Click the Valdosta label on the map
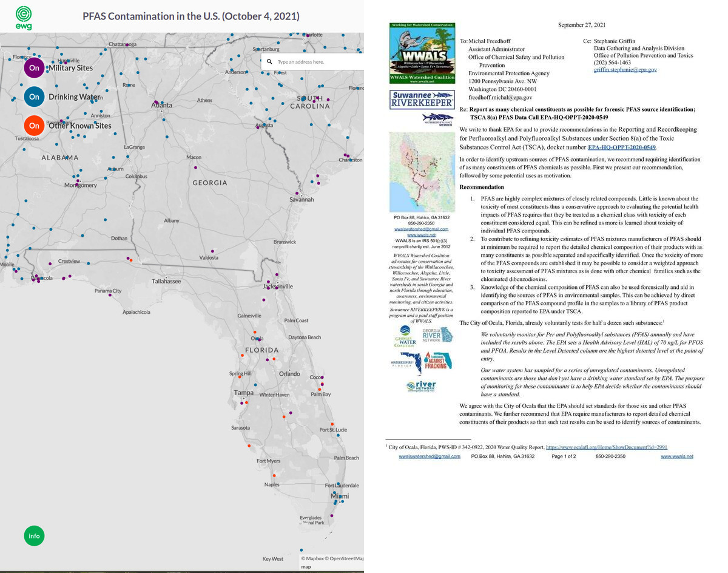Viewport: 728px width, 573px height. [209, 258]
